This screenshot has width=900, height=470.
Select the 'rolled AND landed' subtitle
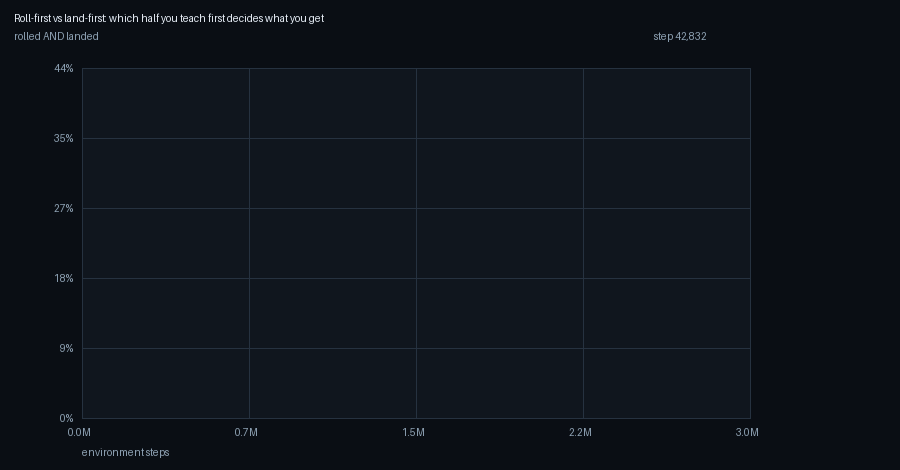click(x=56, y=36)
